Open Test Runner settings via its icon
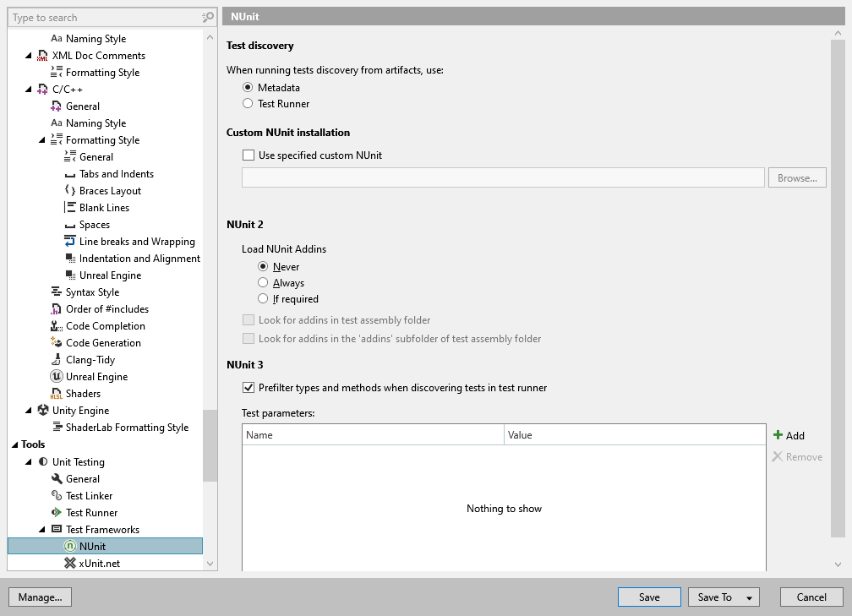 (56, 512)
